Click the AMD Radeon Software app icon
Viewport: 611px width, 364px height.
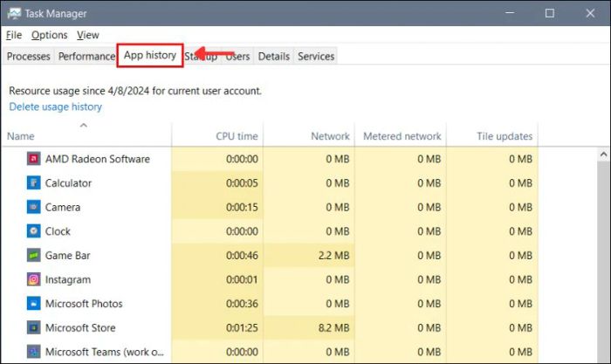(33, 159)
